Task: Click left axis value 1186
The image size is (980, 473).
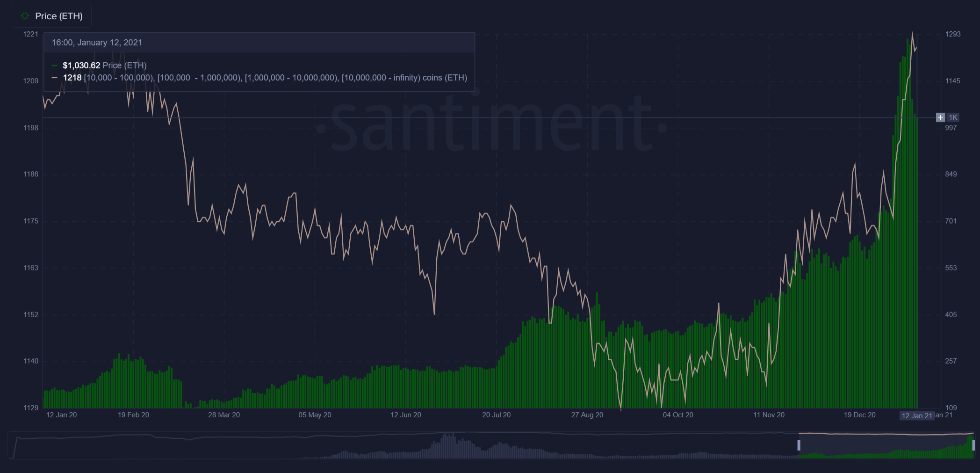Action: (x=31, y=174)
